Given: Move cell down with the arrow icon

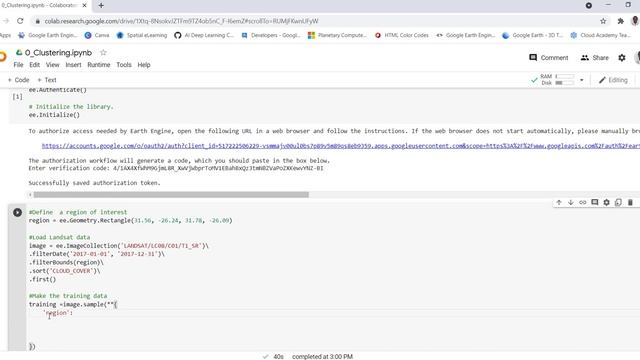Looking at the screenshot, I should 571,202.
